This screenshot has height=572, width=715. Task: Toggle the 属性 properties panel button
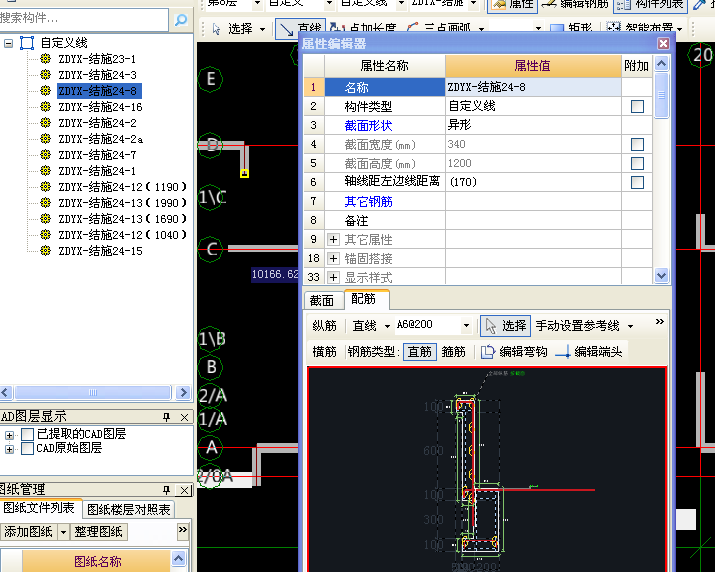pyautogui.click(x=513, y=5)
